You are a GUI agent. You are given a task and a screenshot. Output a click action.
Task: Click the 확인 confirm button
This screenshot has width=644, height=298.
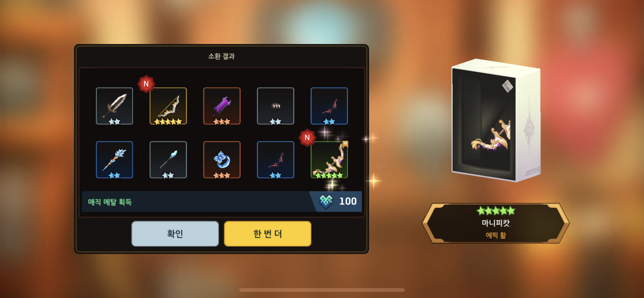pyautogui.click(x=175, y=234)
